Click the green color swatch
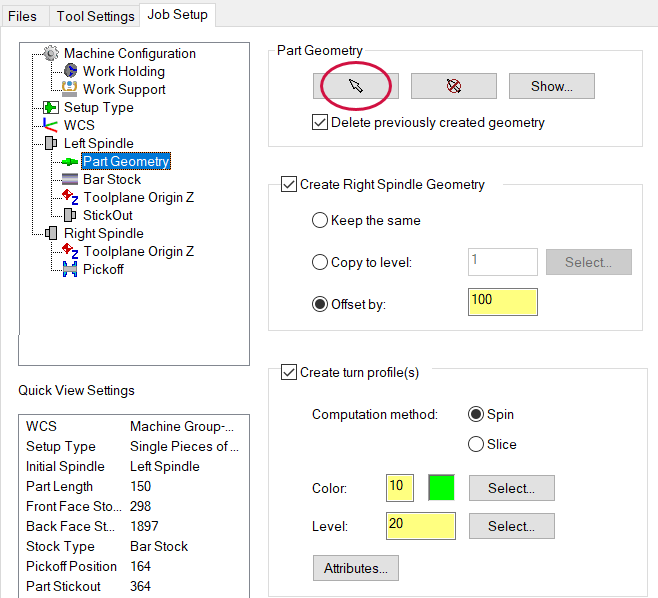 441,488
